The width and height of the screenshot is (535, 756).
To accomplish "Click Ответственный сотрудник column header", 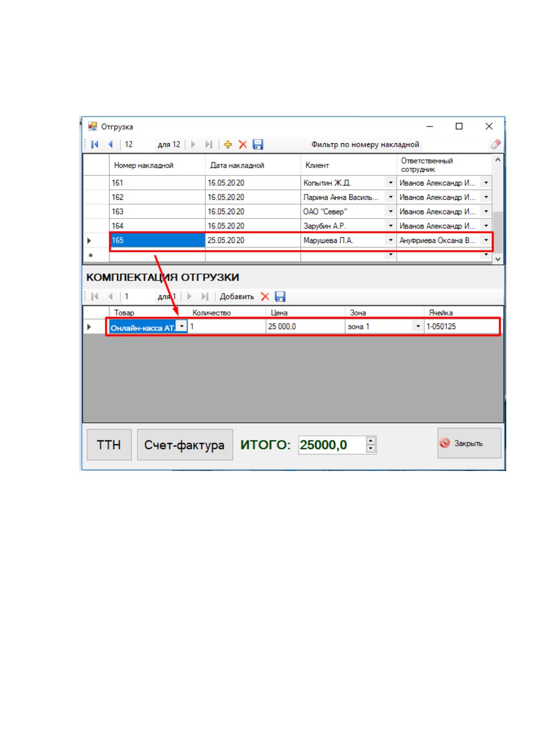I will click(444, 165).
